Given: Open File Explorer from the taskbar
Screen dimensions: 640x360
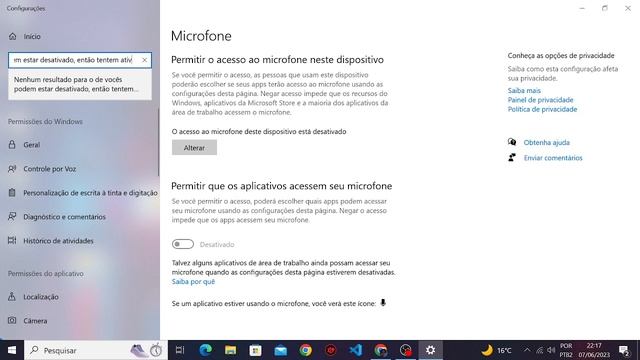Looking at the screenshot, I should (231, 350).
